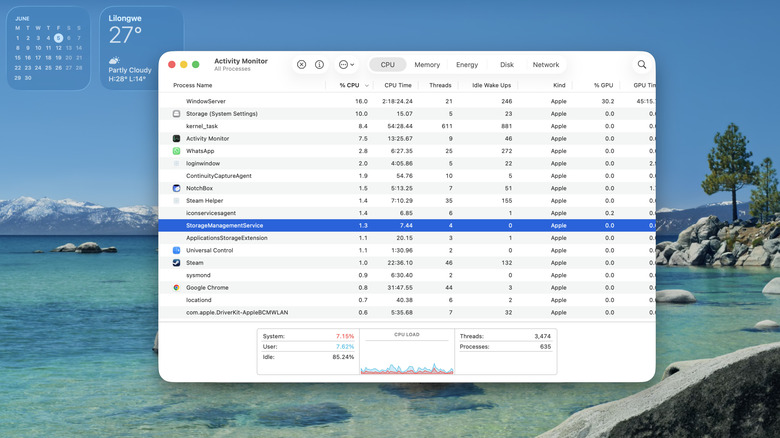
Task: Click the Storage (System Settings) process icon
Action: (176, 113)
